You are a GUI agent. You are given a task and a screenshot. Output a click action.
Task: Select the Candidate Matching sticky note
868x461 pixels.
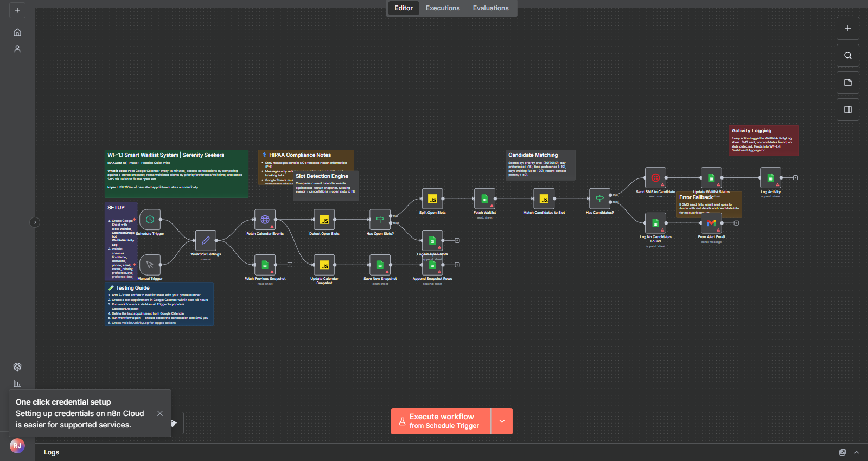click(x=540, y=165)
